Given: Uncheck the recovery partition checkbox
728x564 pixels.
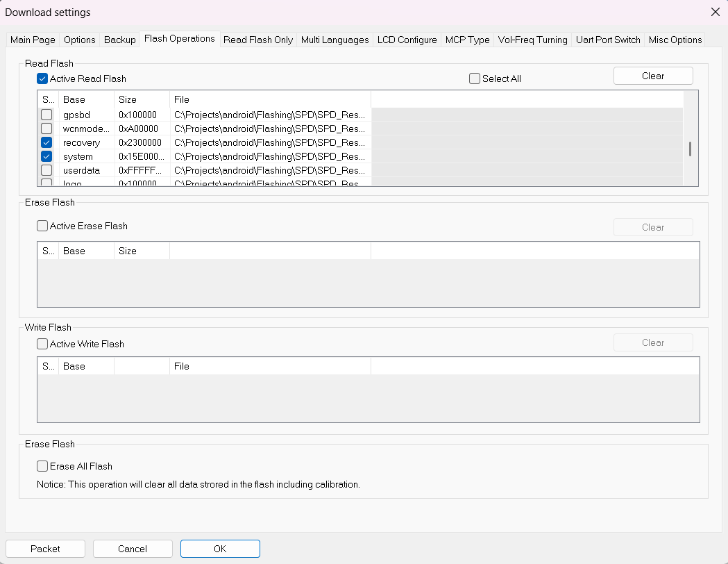Looking at the screenshot, I should [x=46, y=142].
